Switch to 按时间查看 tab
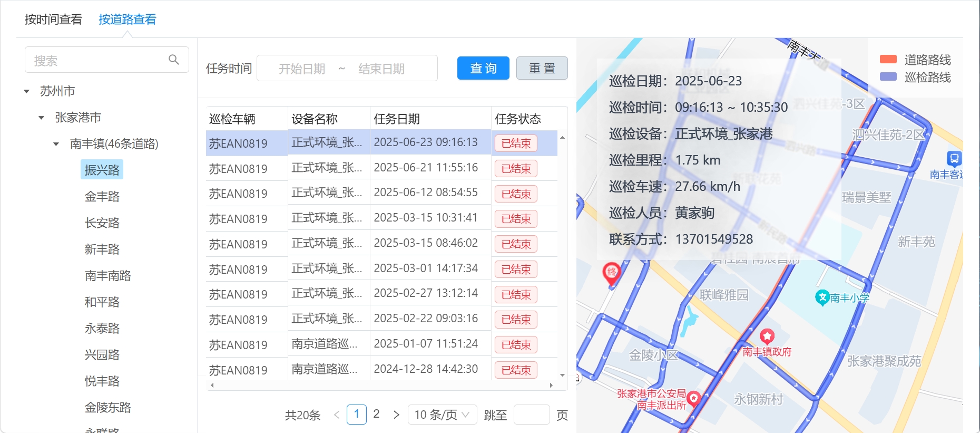Screen dimensions: 980x433 point(53,20)
